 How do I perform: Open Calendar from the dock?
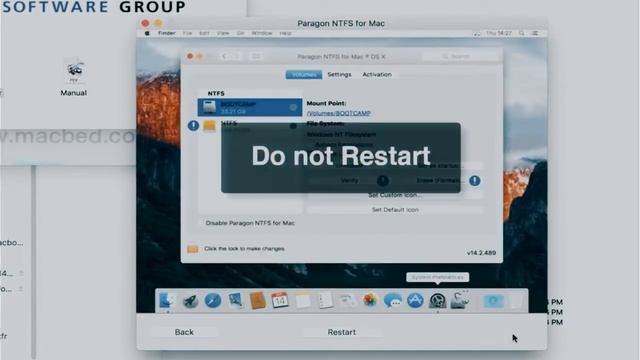point(280,300)
